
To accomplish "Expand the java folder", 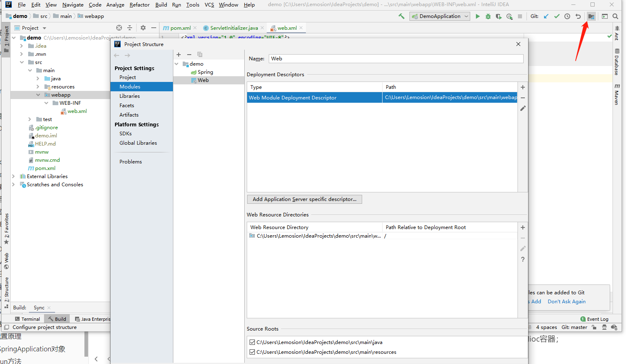I will 38,79.
